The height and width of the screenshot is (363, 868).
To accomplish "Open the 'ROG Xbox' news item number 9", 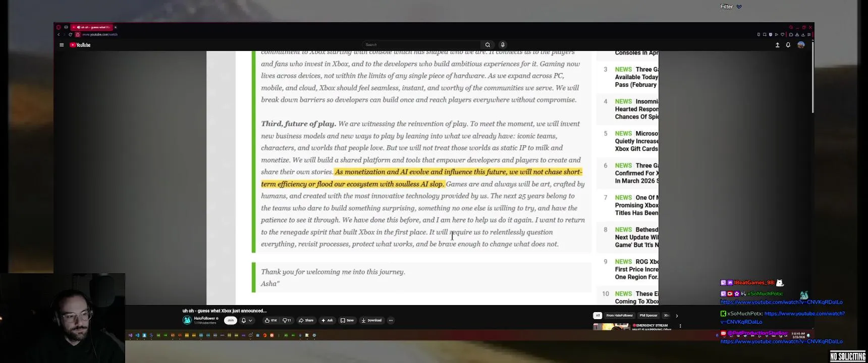I will tap(636, 269).
